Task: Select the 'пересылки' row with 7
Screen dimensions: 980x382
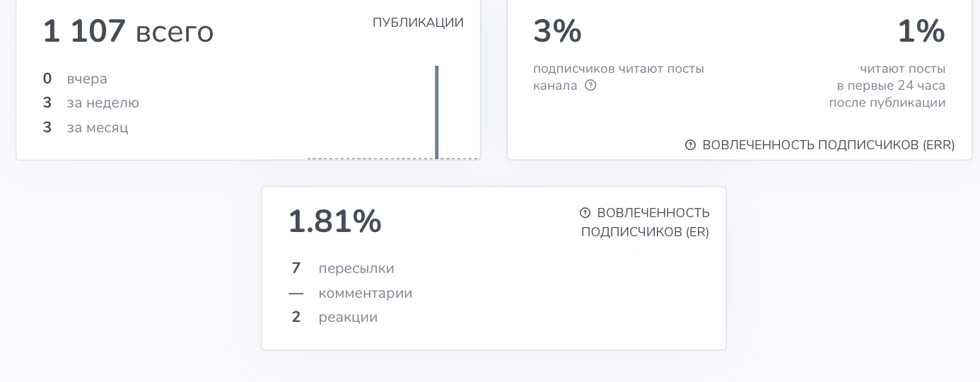Action: tap(342, 269)
